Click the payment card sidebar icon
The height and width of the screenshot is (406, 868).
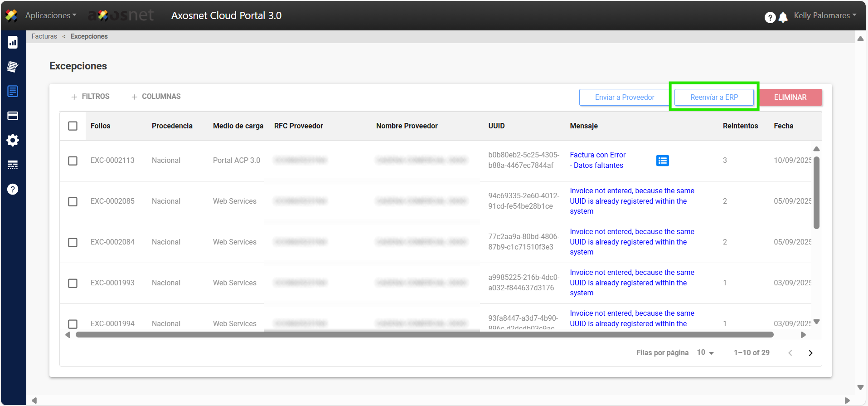click(13, 116)
